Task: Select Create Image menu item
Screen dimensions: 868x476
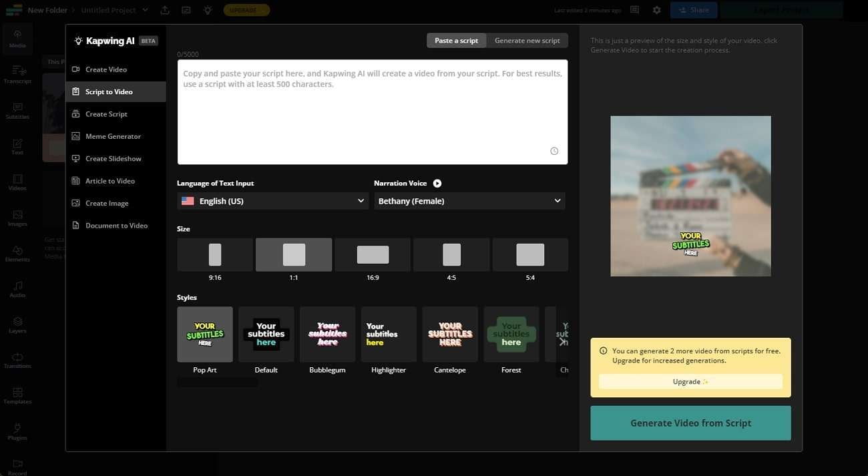Action: (116, 203)
